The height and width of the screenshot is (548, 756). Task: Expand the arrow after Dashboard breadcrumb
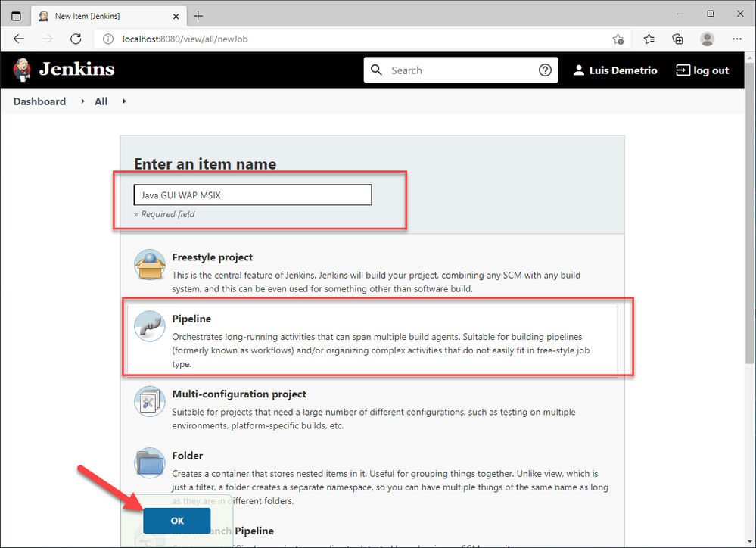[x=83, y=101]
